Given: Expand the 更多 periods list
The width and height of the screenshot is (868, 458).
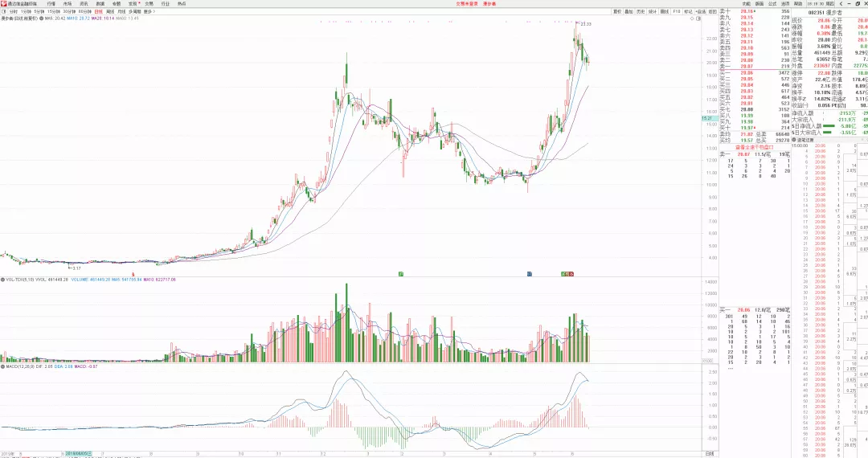Looking at the screenshot, I should (x=149, y=11).
